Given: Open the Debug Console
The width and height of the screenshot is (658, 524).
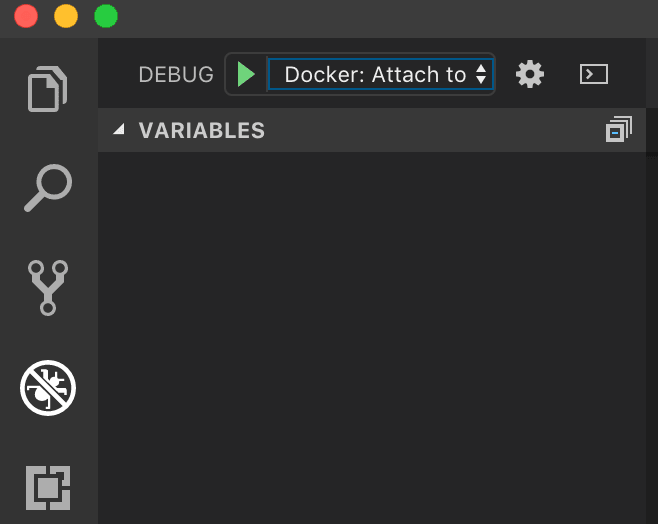Looking at the screenshot, I should 594,74.
